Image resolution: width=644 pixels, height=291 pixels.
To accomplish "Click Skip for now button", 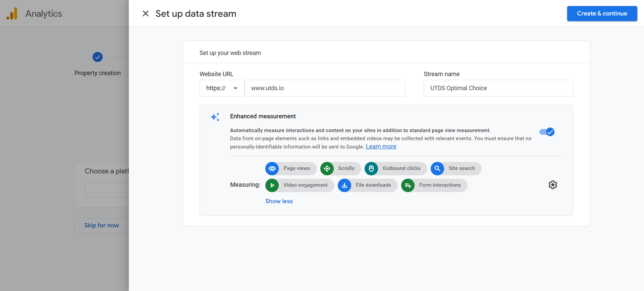I will 102,225.
